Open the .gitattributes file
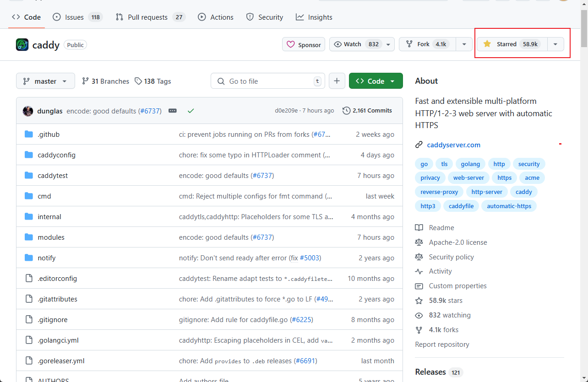Screen dimensions: 588x382 click(58, 299)
